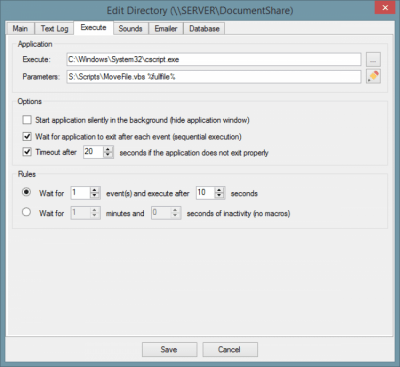
Task: Click into the Parameters text field
Action: tap(214, 77)
